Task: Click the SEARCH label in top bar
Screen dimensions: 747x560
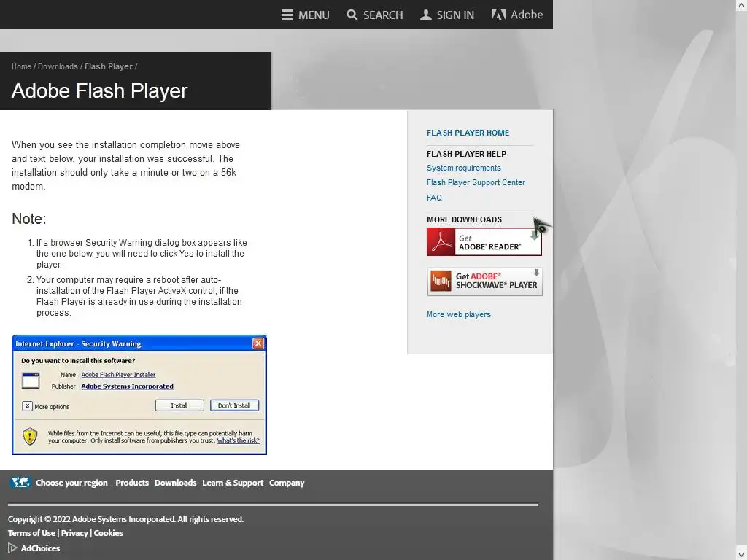Action: click(383, 15)
